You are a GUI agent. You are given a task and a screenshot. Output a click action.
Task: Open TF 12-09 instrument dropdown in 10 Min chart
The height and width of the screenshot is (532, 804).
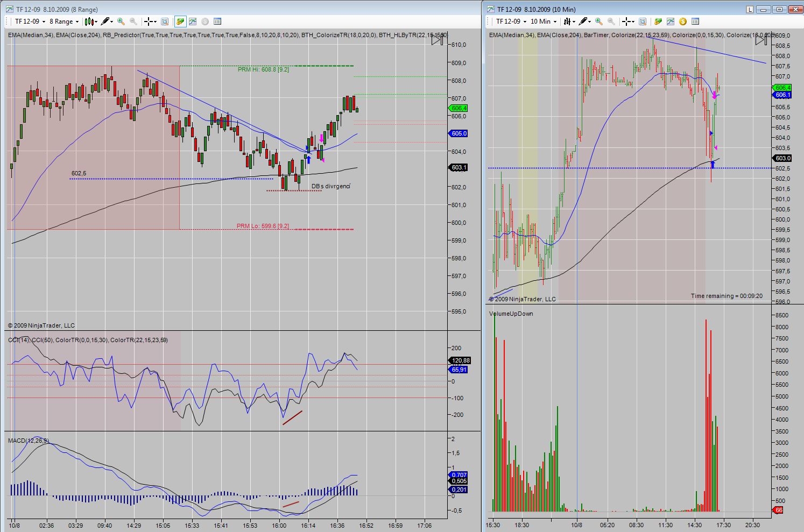click(511, 22)
